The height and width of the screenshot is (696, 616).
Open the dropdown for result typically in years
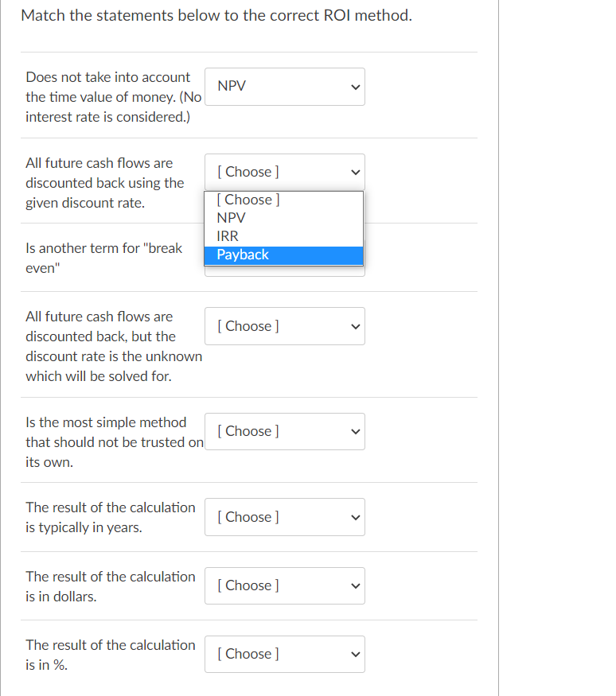pyautogui.click(x=285, y=517)
